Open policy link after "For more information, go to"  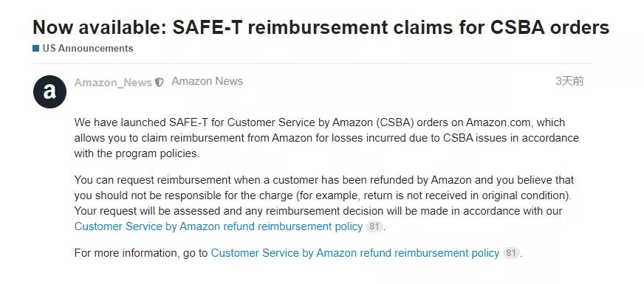point(354,253)
